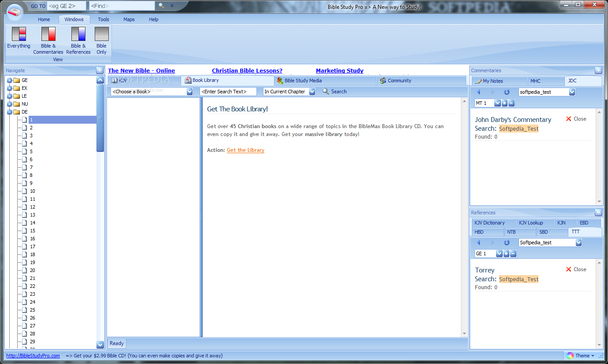608x364 pixels.
Task: Open the GE 1 chapter dropdown
Action: (x=499, y=254)
